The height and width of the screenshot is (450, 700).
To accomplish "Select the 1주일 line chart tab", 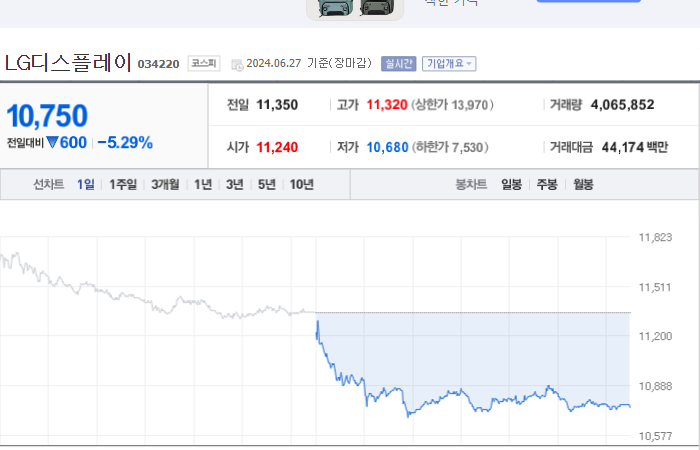I will click(x=123, y=184).
